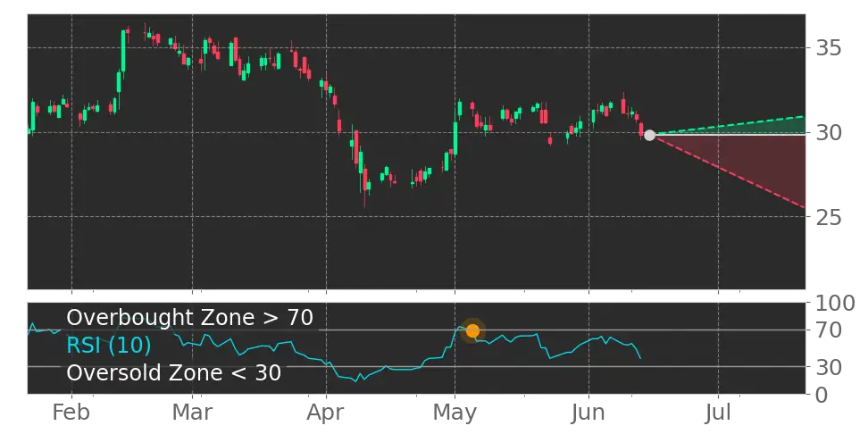Click the 35 price axis label
The width and height of the screenshot is (868, 434).
click(x=829, y=48)
